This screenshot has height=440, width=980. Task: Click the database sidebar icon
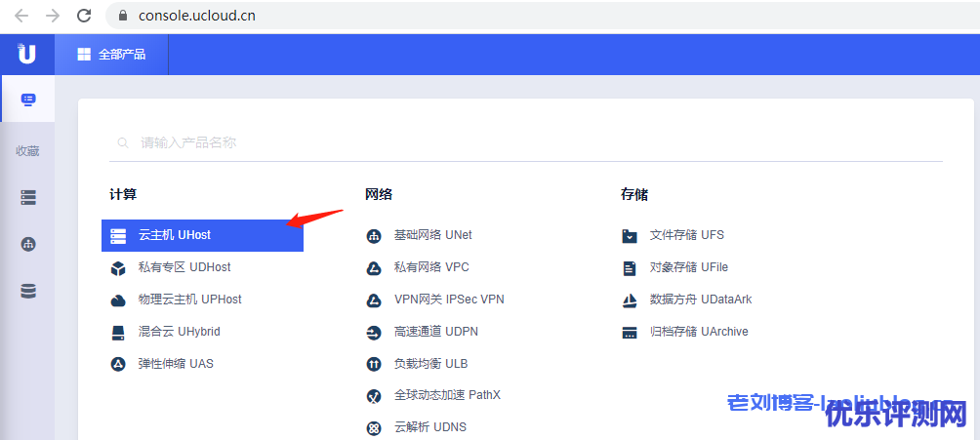(28, 292)
